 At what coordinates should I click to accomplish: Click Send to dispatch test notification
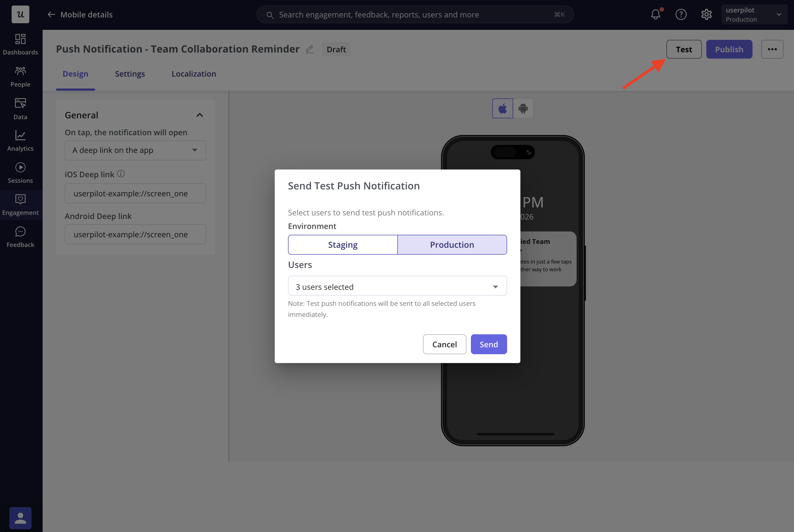pos(489,344)
